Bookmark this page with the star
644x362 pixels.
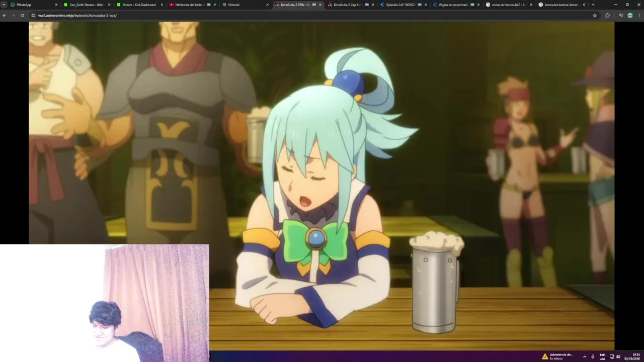(595, 16)
